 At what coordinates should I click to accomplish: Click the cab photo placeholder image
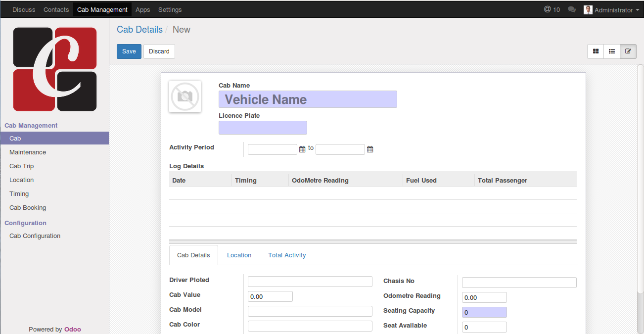pos(185,96)
